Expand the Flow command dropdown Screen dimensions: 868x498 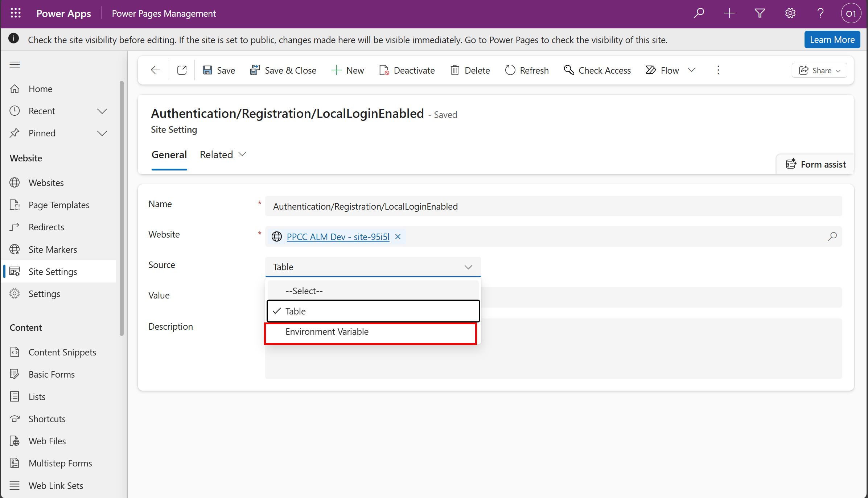692,70
